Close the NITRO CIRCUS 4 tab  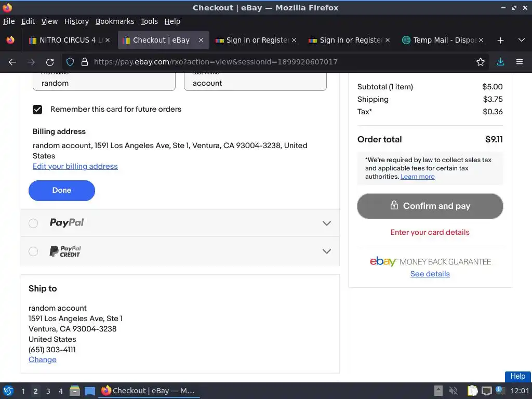107,40
